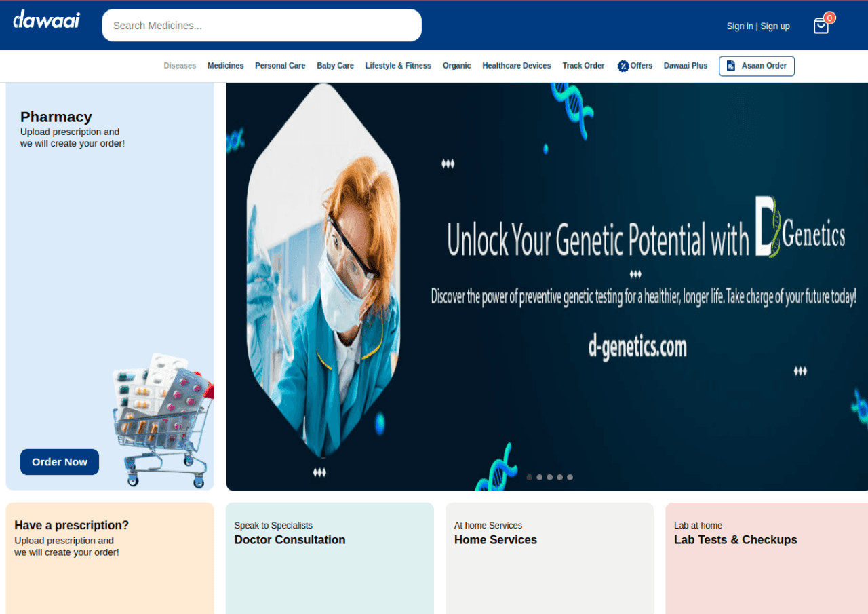Open the Personal Care menu
868x614 pixels.
pyautogui.click(x=280, y=66)
